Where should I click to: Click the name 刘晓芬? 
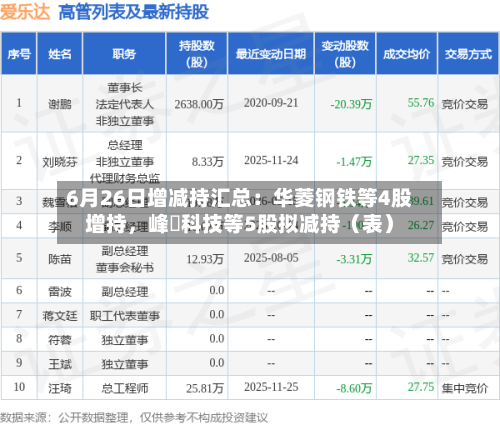tap(60, 162)
